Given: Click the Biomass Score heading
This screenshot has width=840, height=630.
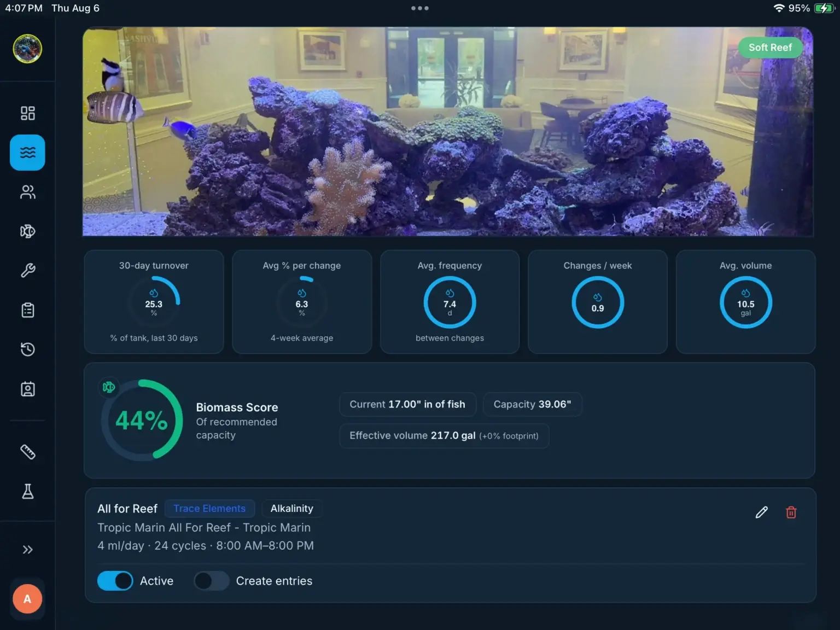Looking at the screenshot, I should tap(237, 407).
